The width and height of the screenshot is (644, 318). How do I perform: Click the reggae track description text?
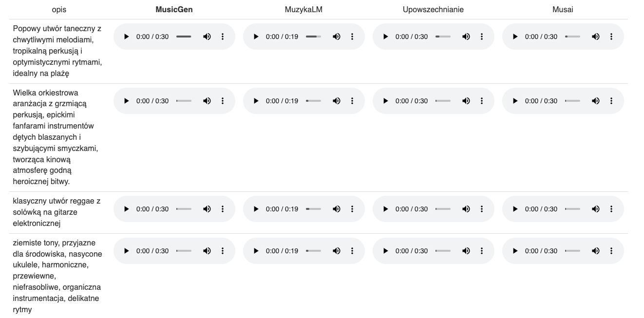[x=57, y=212]
